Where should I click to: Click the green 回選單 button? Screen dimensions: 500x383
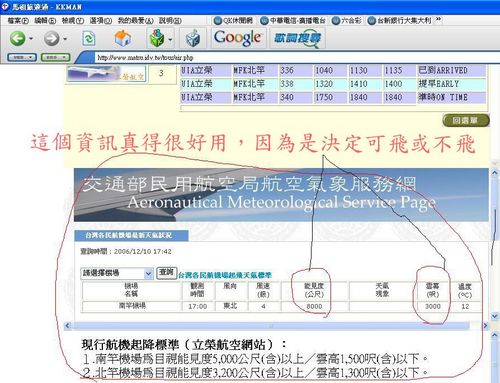coord(466,120)
